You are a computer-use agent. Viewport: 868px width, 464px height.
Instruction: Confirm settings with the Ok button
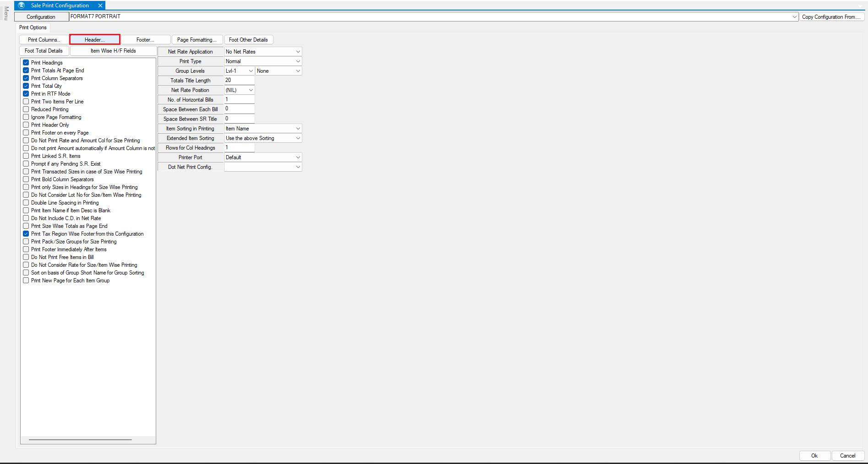click(814, 456)
